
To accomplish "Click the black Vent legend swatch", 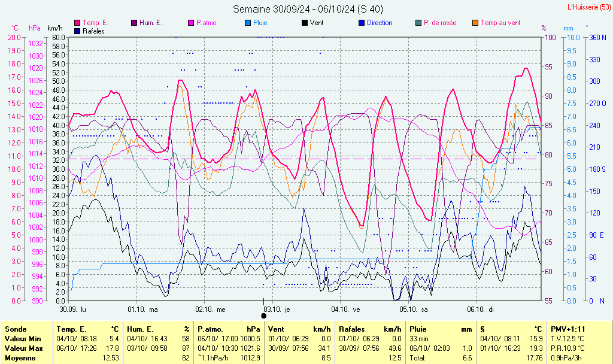I will click(x=305, y=23).
